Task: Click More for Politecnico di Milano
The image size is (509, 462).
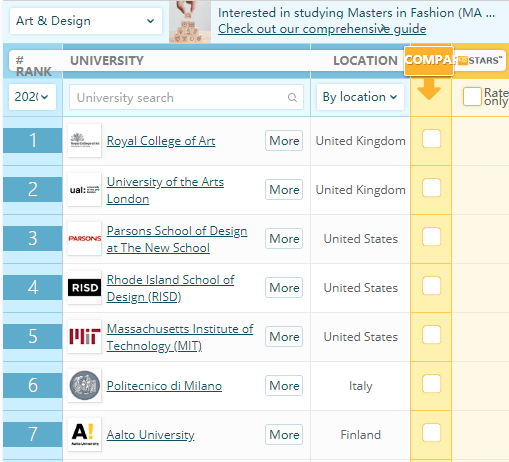Action: pos(284,386)
